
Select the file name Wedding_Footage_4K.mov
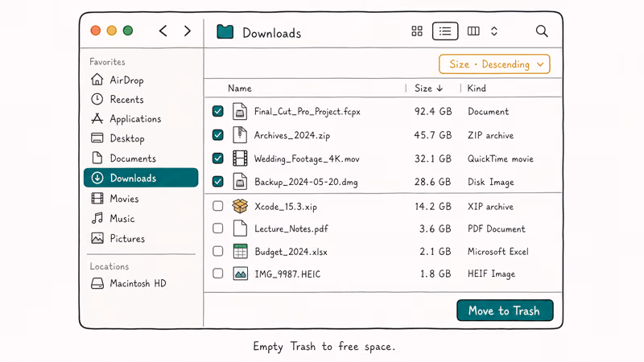(307, 158)
